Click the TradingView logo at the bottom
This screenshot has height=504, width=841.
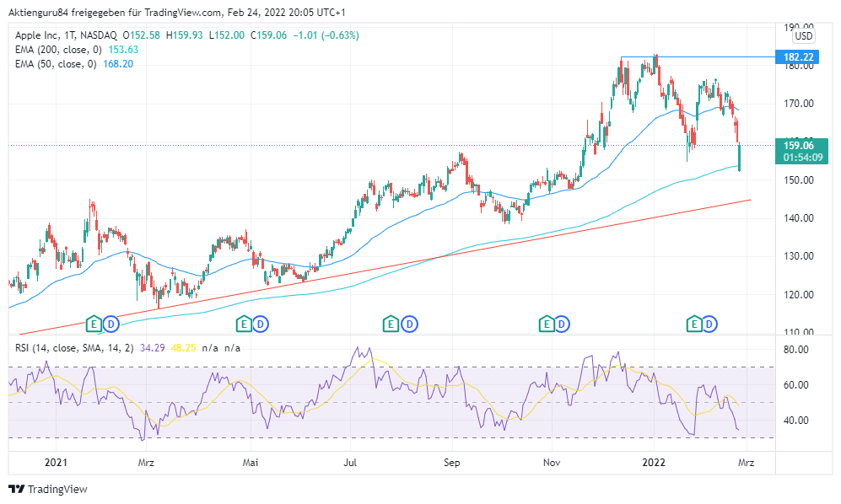tap(48, 489)
